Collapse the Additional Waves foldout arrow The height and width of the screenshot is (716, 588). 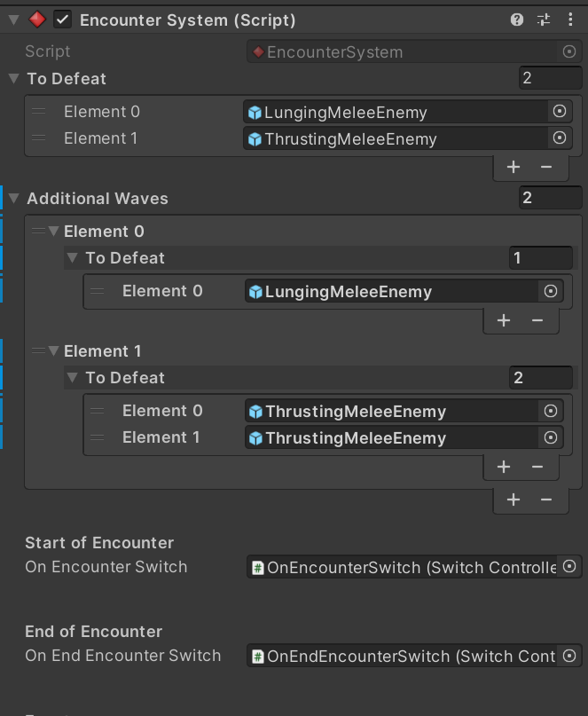click(x=14, y=198)
